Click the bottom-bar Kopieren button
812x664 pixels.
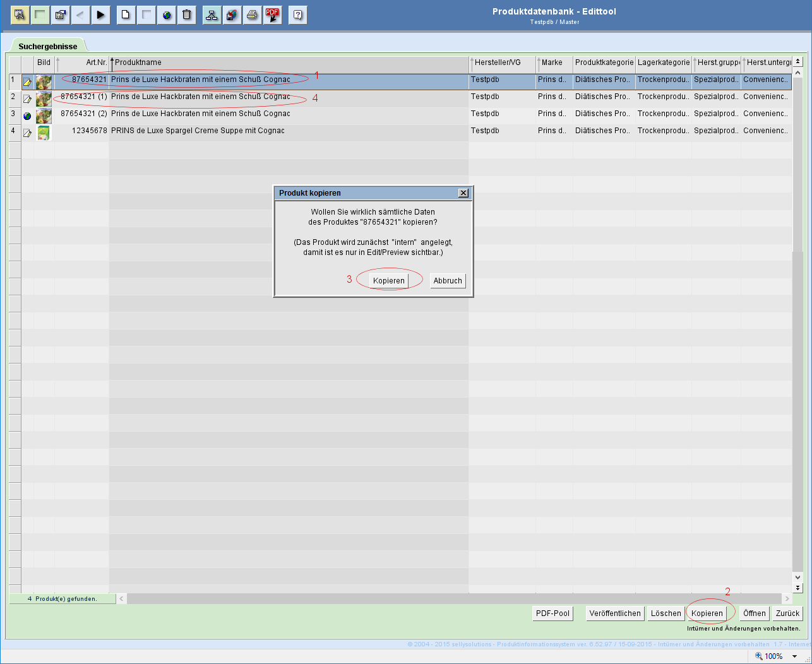point(707,614)
